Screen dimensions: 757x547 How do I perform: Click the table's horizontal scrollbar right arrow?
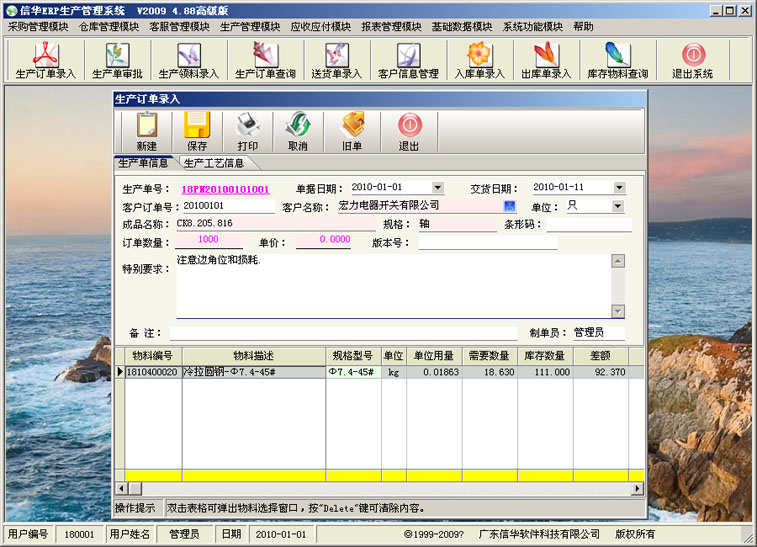[637, 488]
